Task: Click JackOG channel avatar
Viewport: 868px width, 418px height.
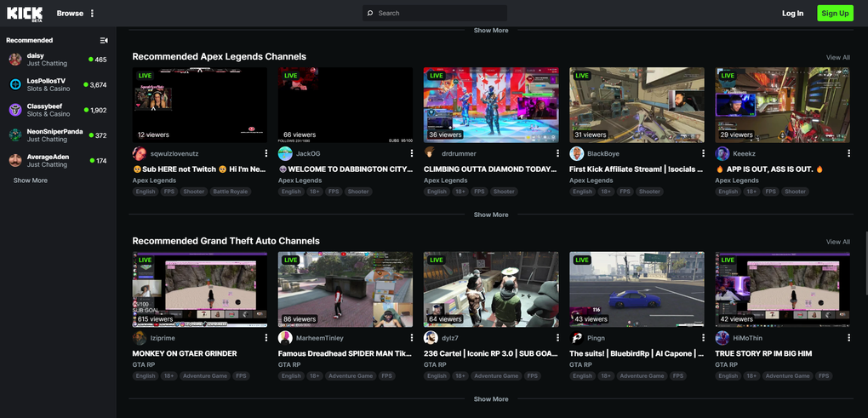Action: [x=285, y=153]
